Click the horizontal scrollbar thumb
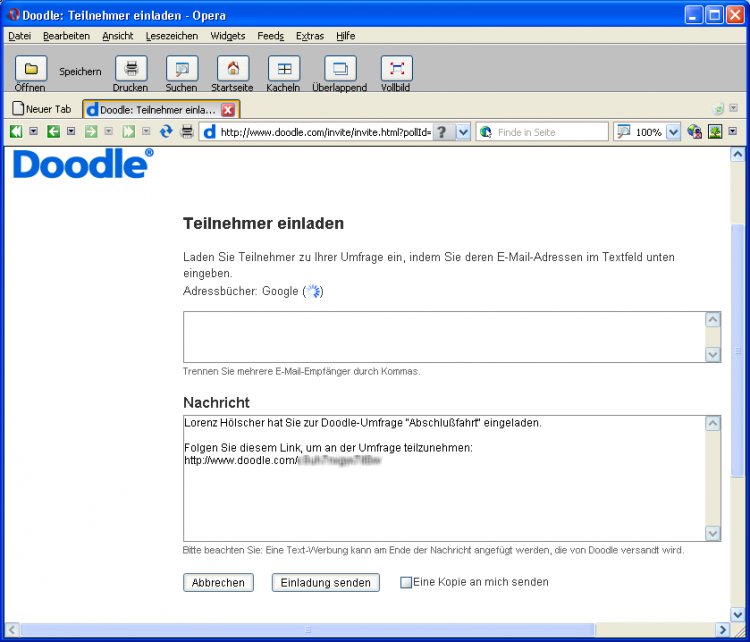 click(x=307, y=630)
